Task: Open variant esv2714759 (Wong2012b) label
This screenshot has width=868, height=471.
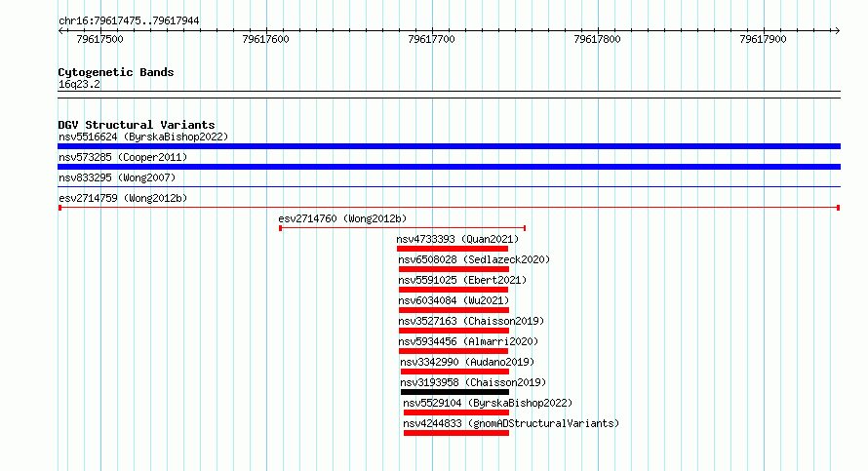Action: 123,198
